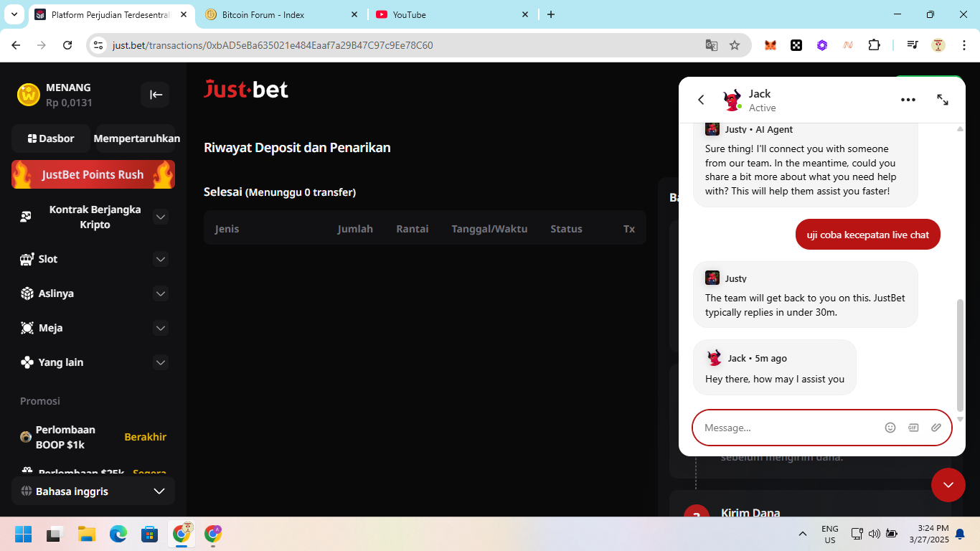Screen dimensions: 980x551
Task: Reload the just.bet page
Action: (67, 45)
